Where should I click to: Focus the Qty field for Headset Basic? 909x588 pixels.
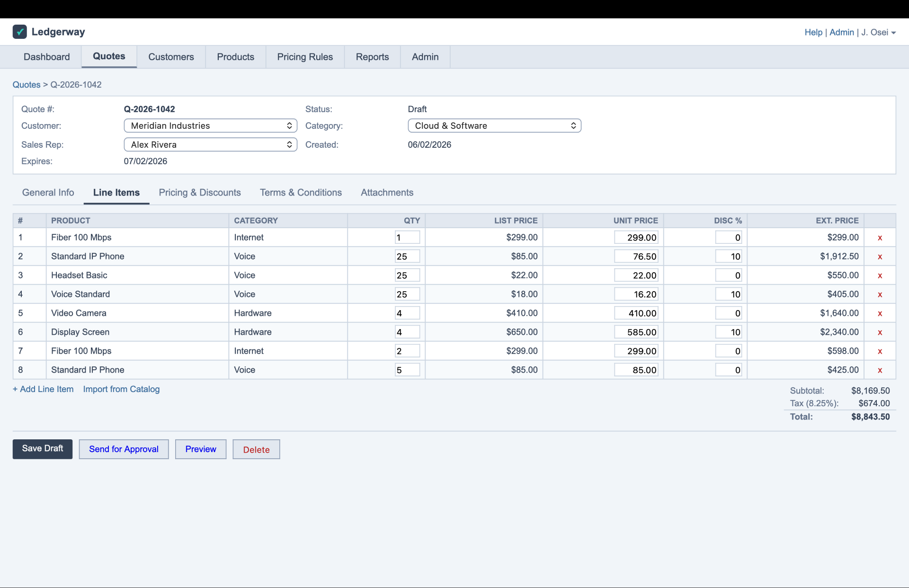coord(407,276)
